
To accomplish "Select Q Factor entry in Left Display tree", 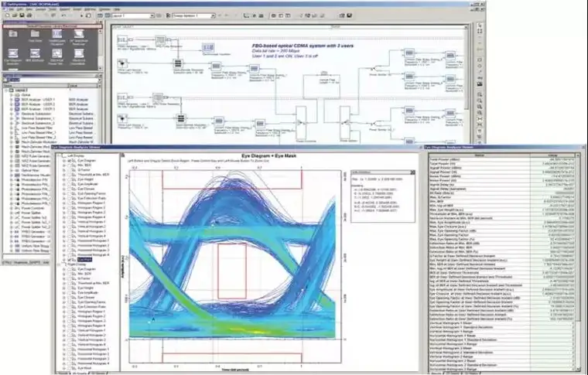I will tap(84, 170).
